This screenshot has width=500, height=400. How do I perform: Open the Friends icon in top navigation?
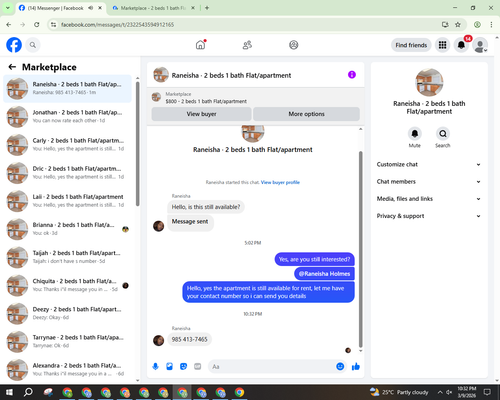click(x=247, y=45)
